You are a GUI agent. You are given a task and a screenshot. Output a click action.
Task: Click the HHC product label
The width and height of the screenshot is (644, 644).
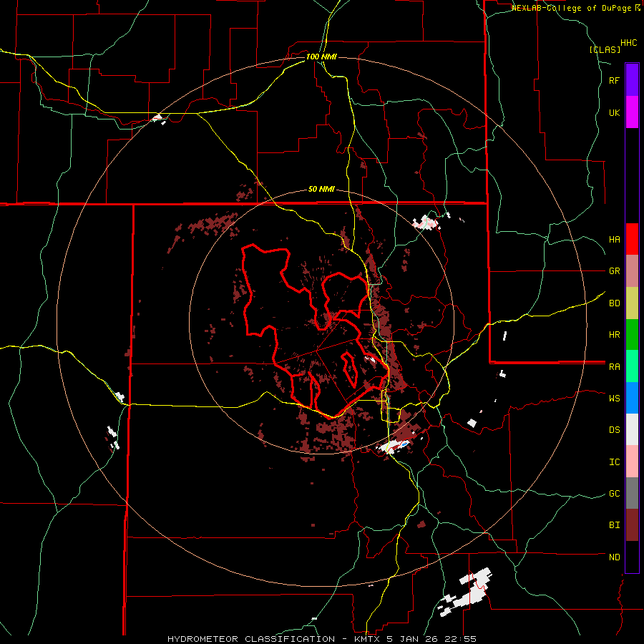click(x=628, y=43)
